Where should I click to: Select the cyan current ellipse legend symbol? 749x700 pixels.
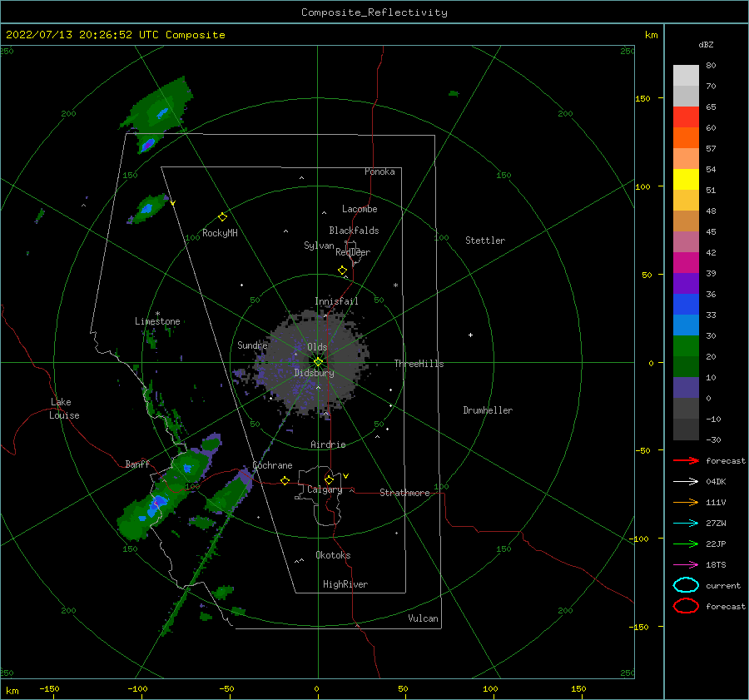[x=686, y=585]
